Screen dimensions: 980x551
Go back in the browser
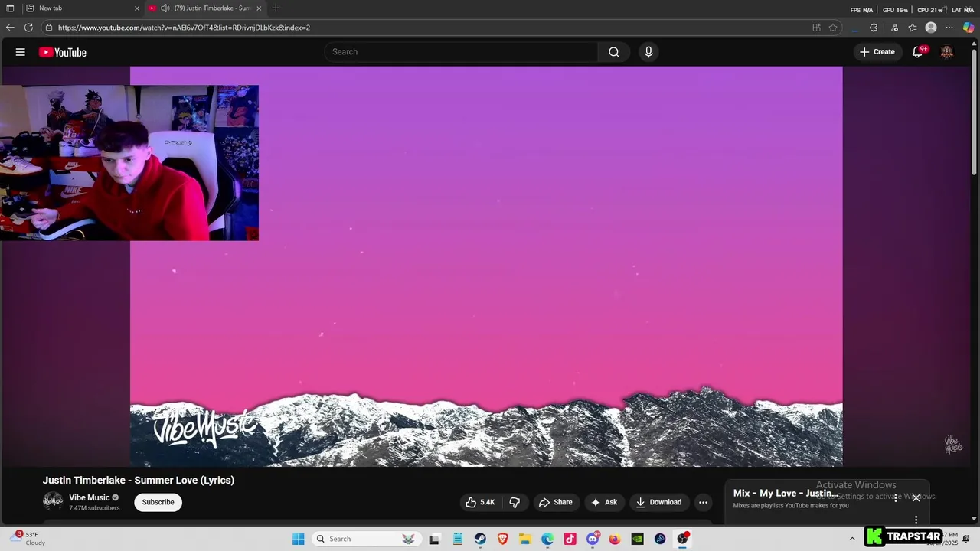tap(10, 28)
